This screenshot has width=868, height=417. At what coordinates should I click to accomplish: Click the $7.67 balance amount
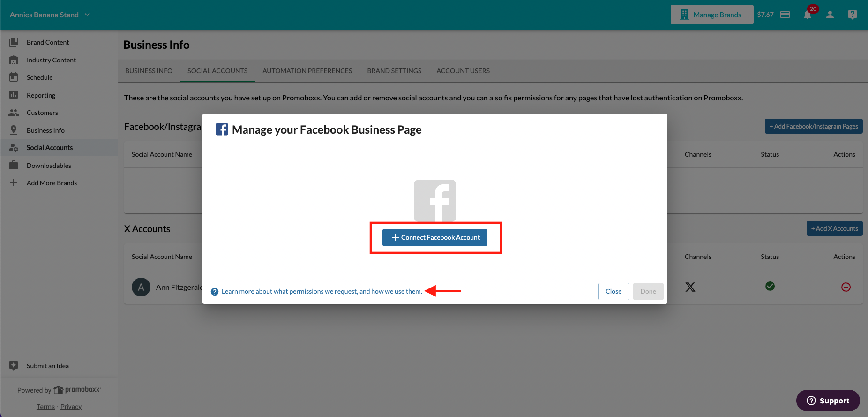(765, 15)
